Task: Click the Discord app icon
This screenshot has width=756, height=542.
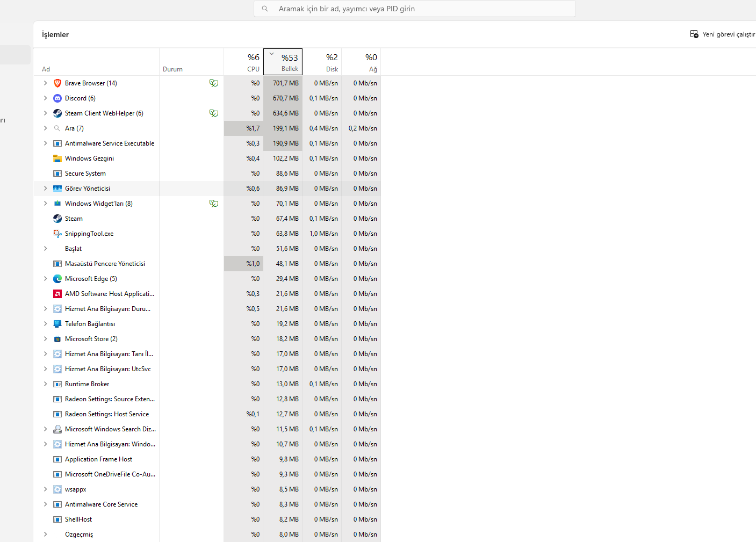Action: [x=57, y=98]
